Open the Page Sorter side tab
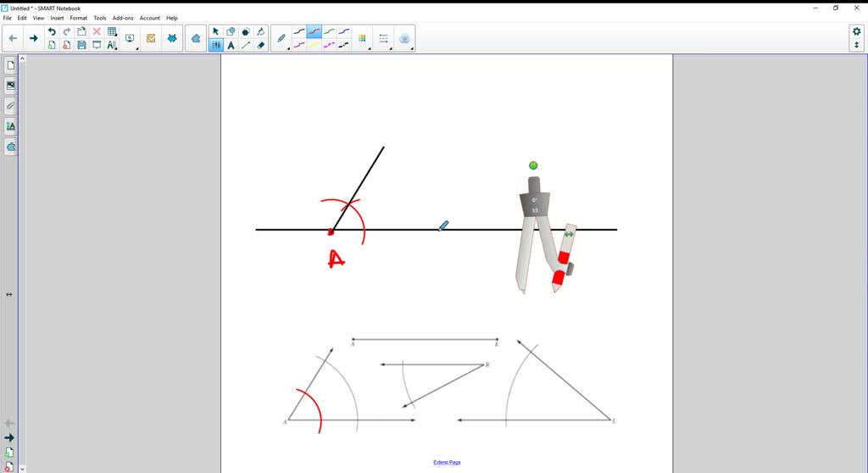 (10, 65)
